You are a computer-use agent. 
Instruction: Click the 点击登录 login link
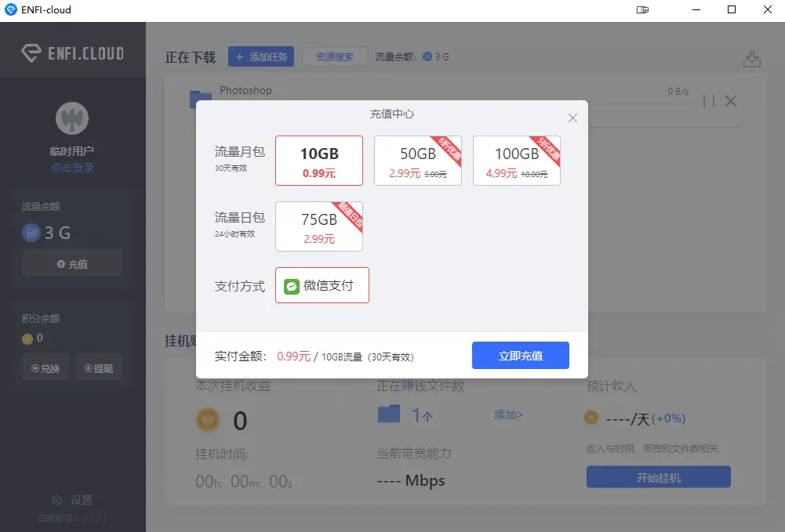pos(72,168)
